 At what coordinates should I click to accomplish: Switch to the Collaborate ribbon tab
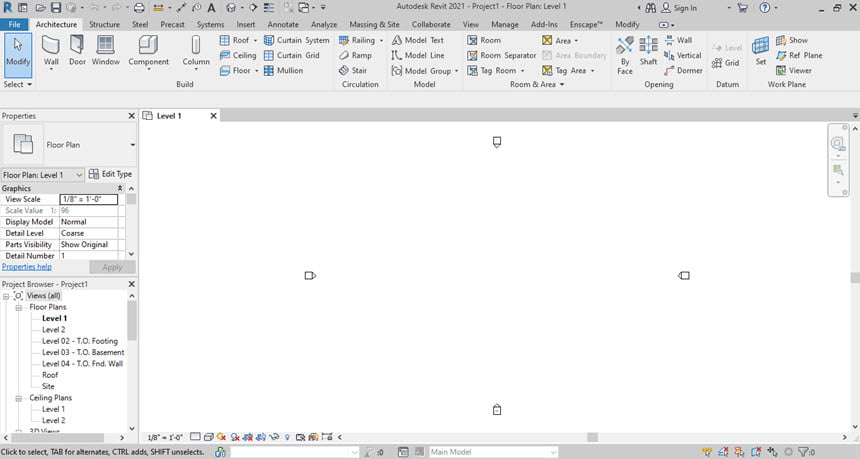(431, 25)
